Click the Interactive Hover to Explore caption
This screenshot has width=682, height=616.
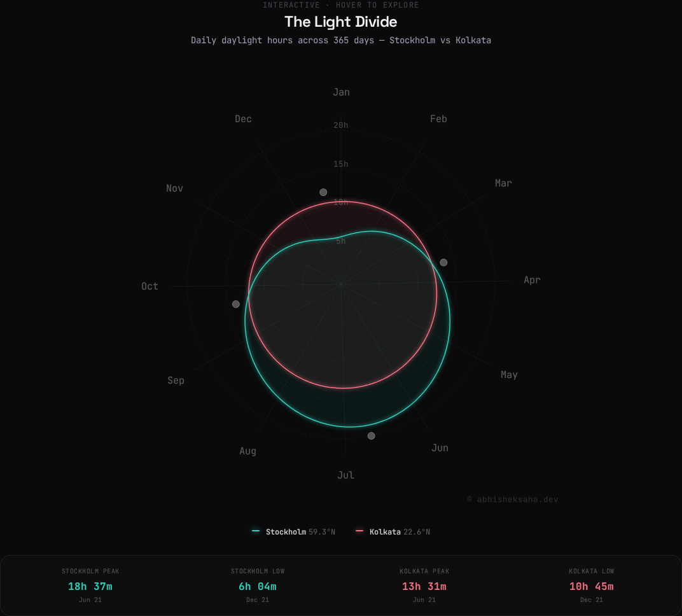point(341,5)
